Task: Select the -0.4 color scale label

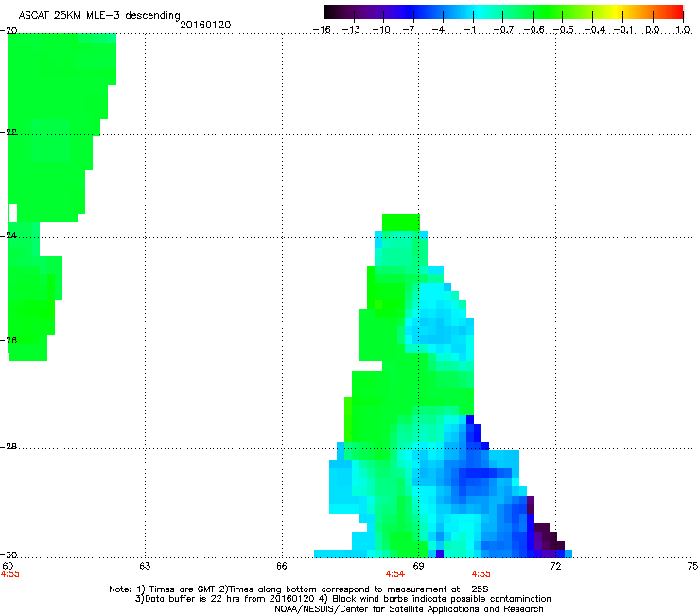Action: coord(595,30)
